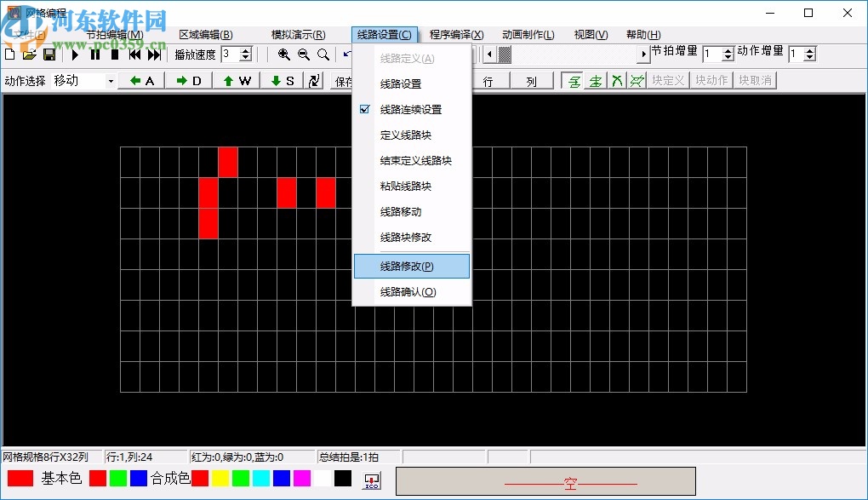868x500 pixels.
Task: Click the rotate arrows icon
Action: pos(314,81)
